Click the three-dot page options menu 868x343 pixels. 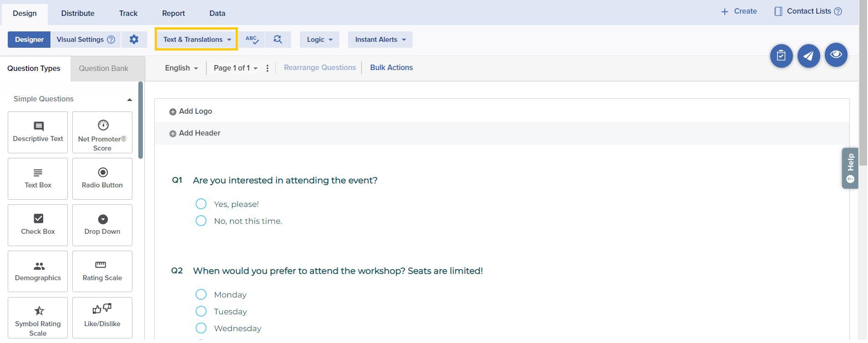(267, 68)
